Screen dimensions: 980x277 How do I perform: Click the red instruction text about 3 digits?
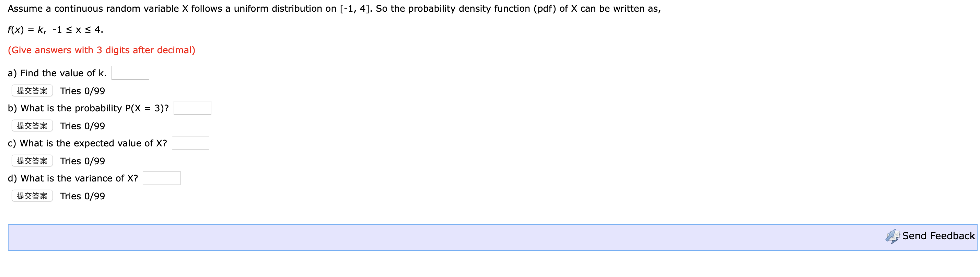click(102, 50)
